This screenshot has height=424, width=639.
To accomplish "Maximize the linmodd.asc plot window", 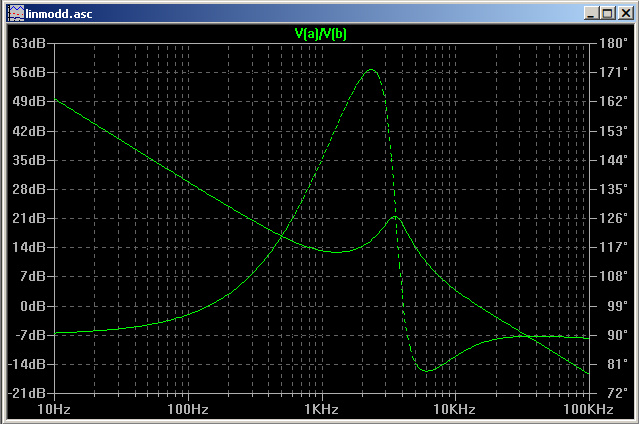I will coord(608,13).
